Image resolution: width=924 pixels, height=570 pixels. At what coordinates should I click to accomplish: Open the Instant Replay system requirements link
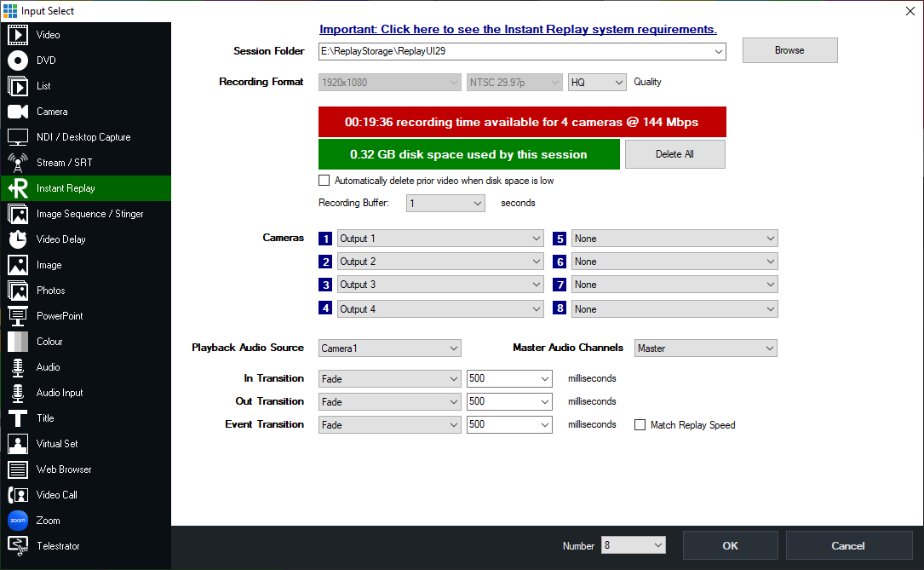tap(518, 30)
